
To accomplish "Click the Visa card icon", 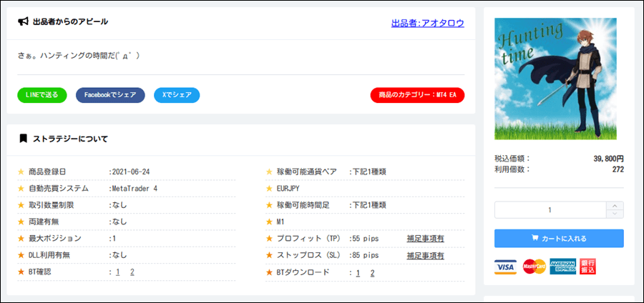I will click(x=506, y=267).
